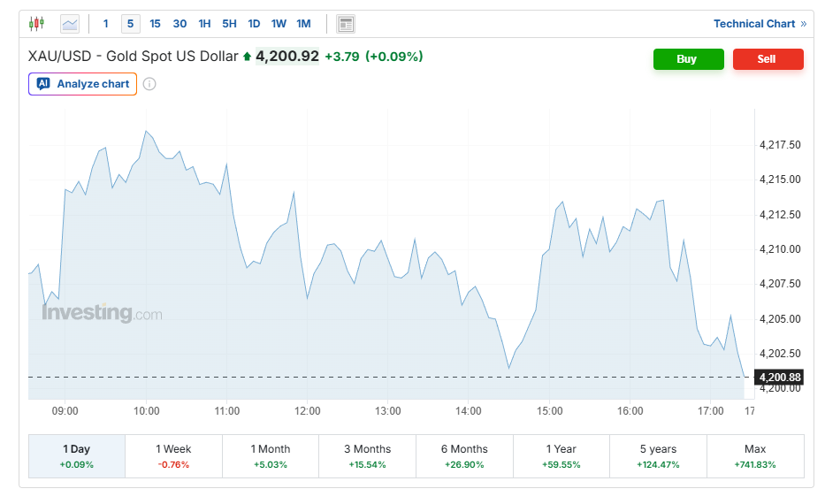This screenshot has height=504, width=825.
Task: Pick the 5H interval
Action: (x=229, y=24)
